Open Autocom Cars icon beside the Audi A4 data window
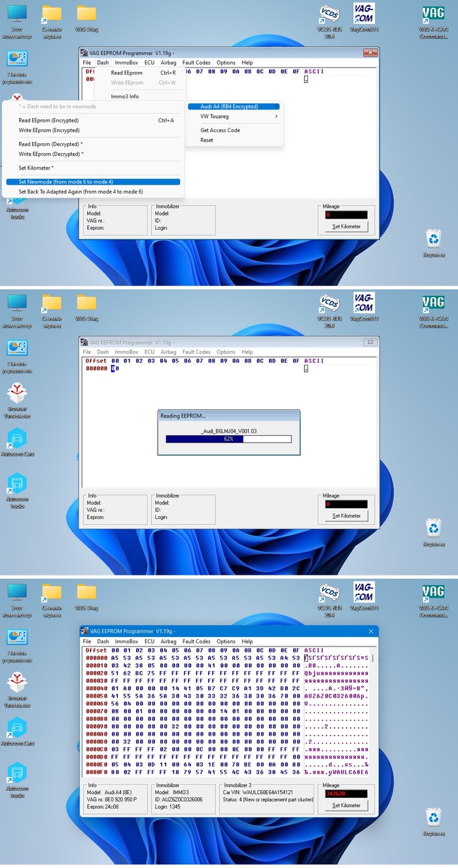Viewport: 458px width, 868px height. [17, 731]
